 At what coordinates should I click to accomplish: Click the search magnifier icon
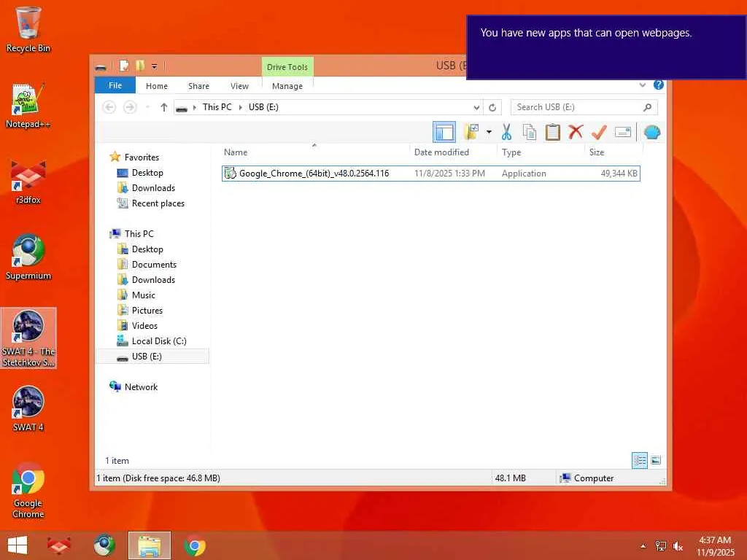(x=648, y=107)
